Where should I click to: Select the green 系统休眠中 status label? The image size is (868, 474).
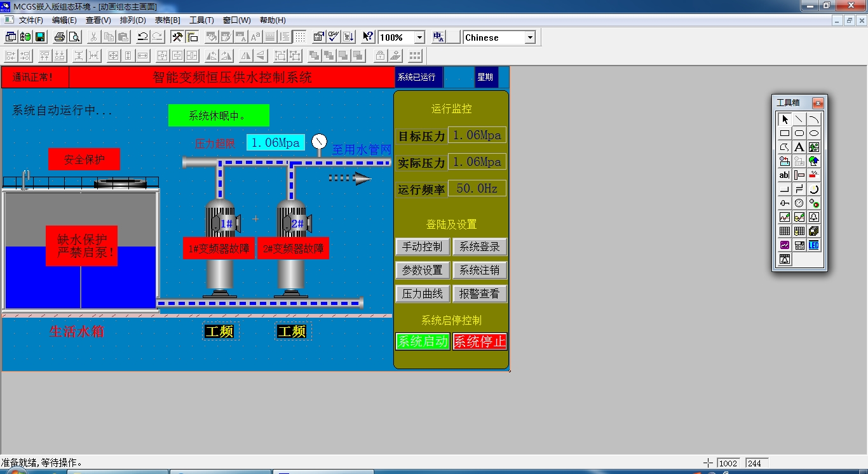[219, 116]
